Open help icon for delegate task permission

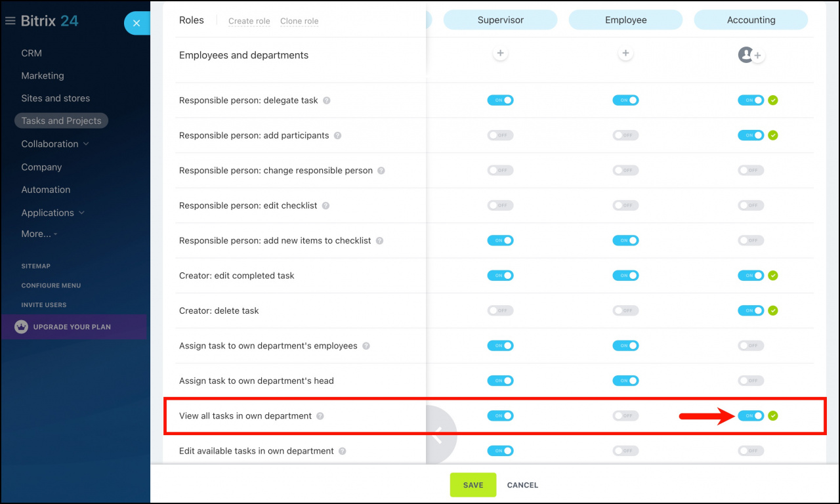click(x=327, y=100)
